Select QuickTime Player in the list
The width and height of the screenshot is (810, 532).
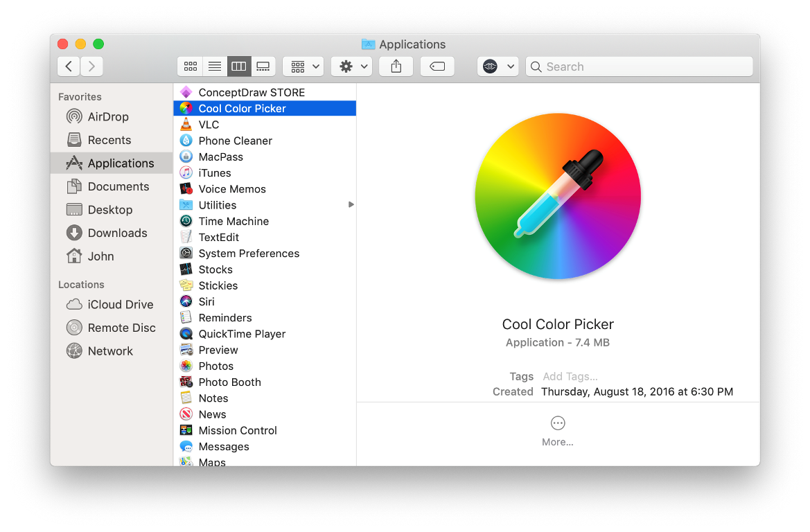[265, 334]
